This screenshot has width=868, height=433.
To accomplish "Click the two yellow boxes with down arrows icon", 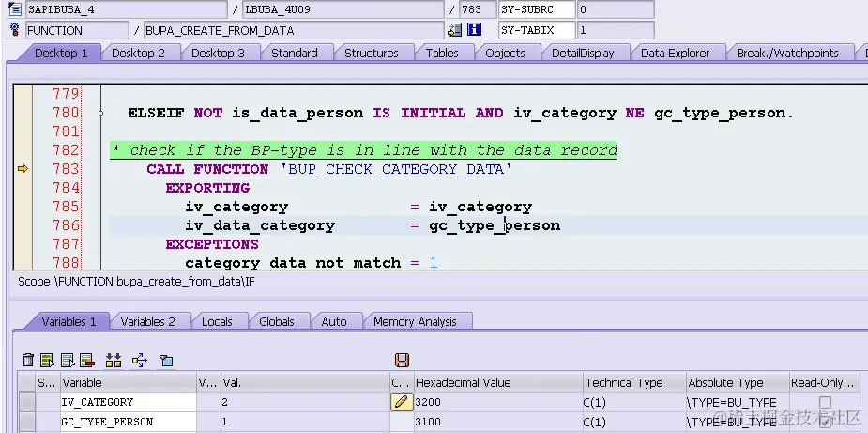I will point(114,361).
